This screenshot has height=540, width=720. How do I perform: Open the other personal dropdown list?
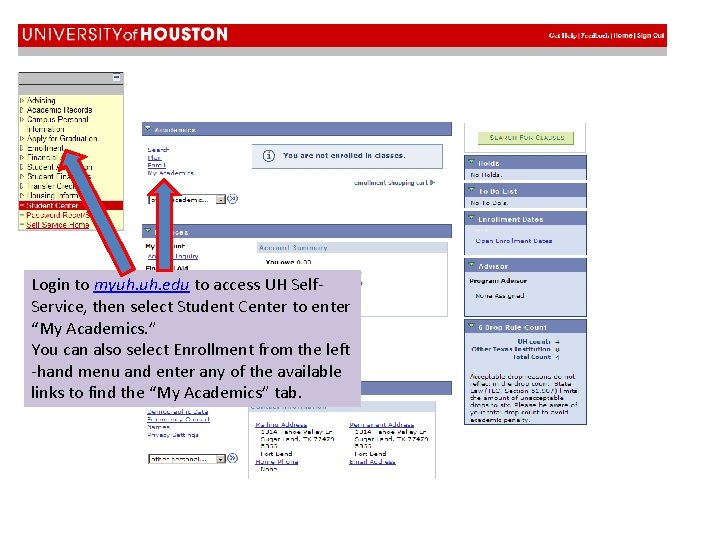(x=221, y=459)
